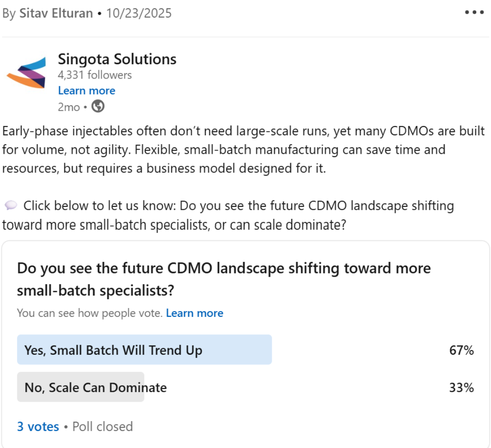
Task: Click the bold poll question heading
Action: (x=224, y=279)
